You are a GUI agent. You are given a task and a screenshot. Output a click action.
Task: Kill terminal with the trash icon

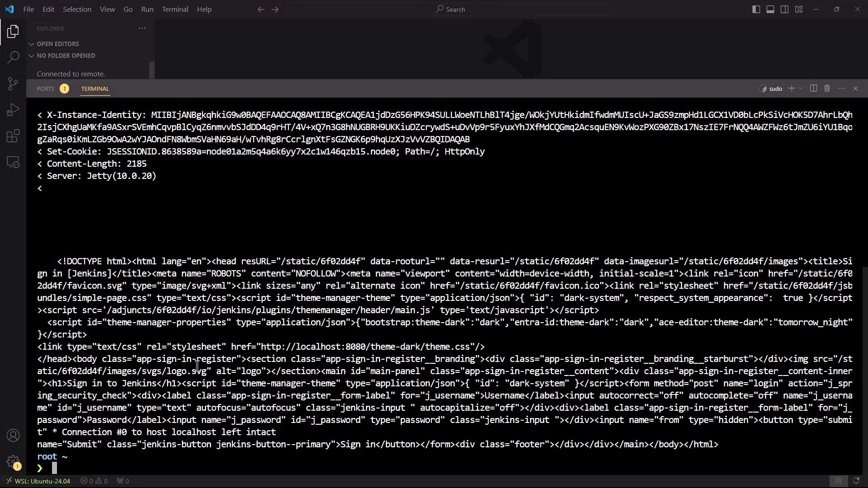click(x=827, y=89)
